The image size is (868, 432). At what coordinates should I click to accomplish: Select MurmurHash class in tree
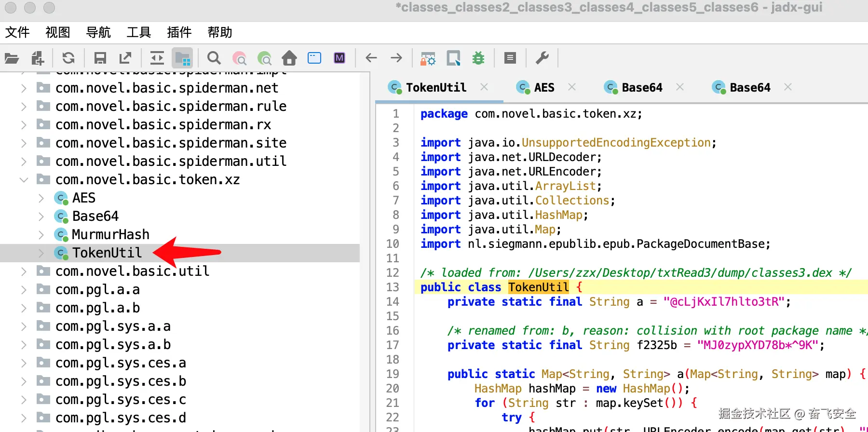[110, 235]
